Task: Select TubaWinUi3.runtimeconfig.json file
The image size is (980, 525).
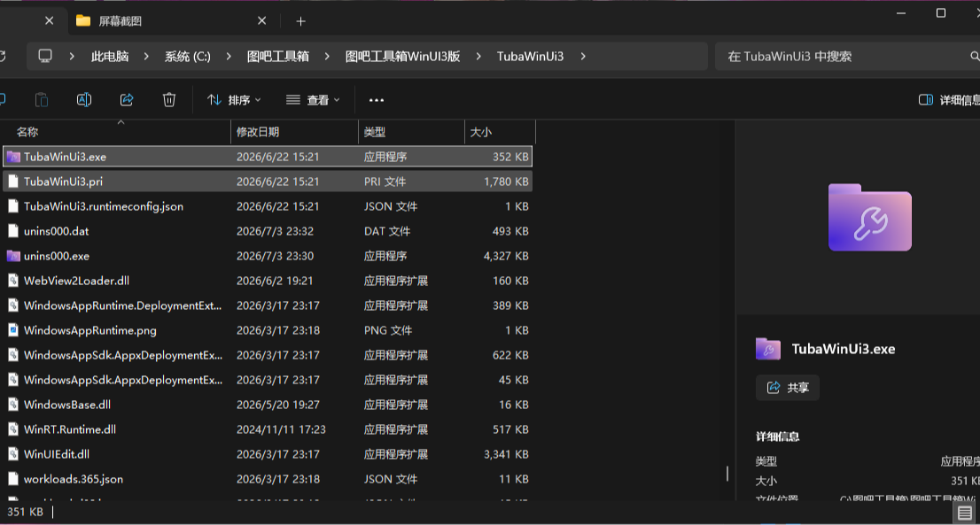Action: tap(268, 206)
